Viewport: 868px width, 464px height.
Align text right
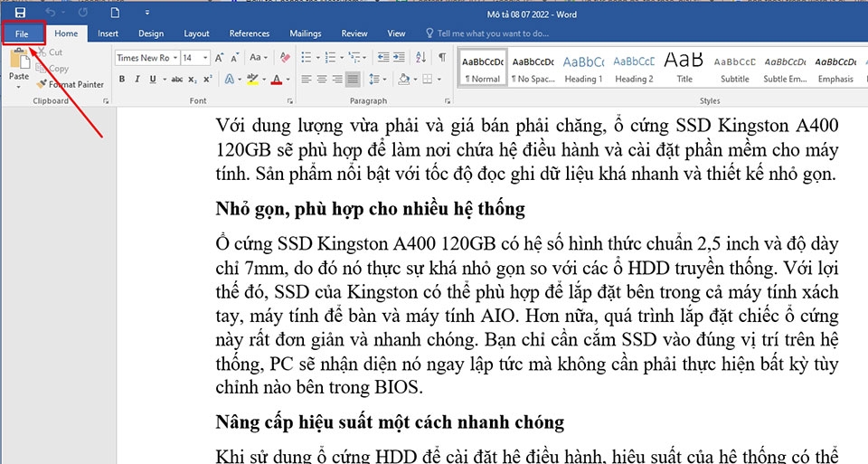[x=337, y=80]
